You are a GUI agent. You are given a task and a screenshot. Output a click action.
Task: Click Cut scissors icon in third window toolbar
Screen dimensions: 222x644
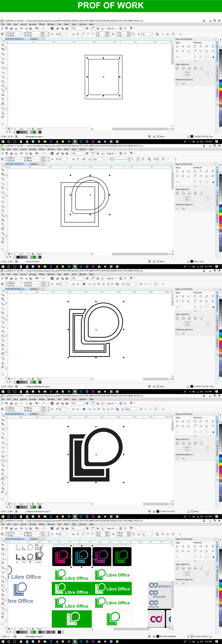22,278
